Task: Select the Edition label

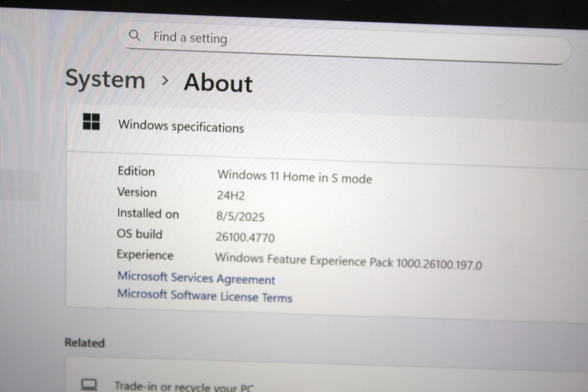Action: tap(136, 171)
